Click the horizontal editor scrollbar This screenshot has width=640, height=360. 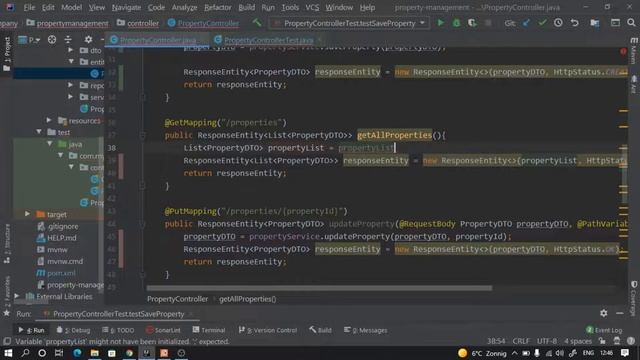click(x=319, y=288)
